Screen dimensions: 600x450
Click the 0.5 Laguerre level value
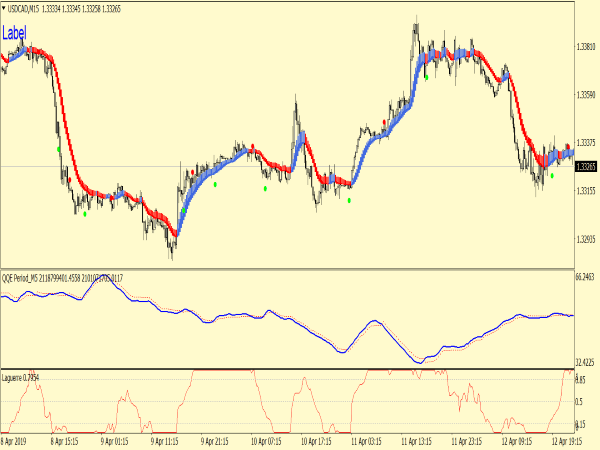pos(579,401)
